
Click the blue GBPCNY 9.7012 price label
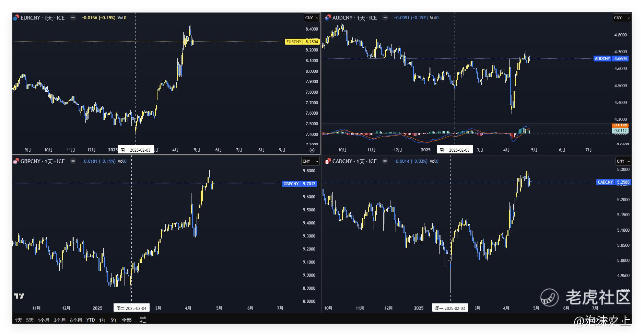pyautogui.click(x=300, y=184)
